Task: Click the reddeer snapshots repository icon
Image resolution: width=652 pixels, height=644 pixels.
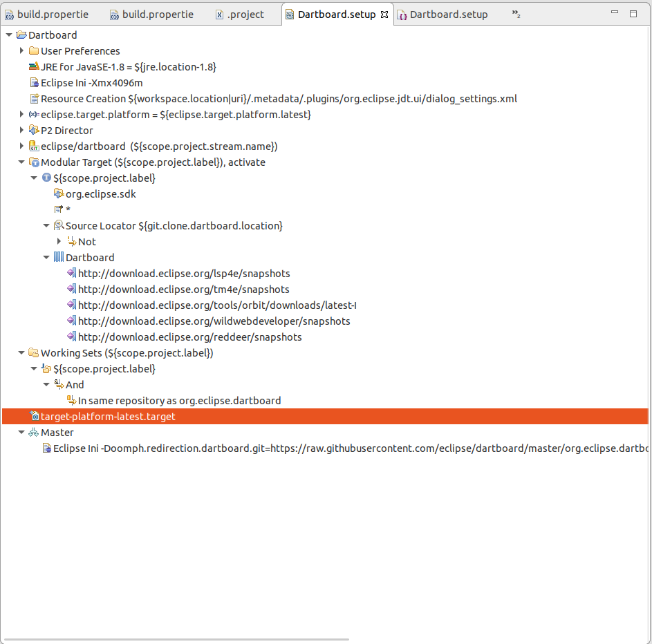Action: pyautogui.click(x=71, y=337)
